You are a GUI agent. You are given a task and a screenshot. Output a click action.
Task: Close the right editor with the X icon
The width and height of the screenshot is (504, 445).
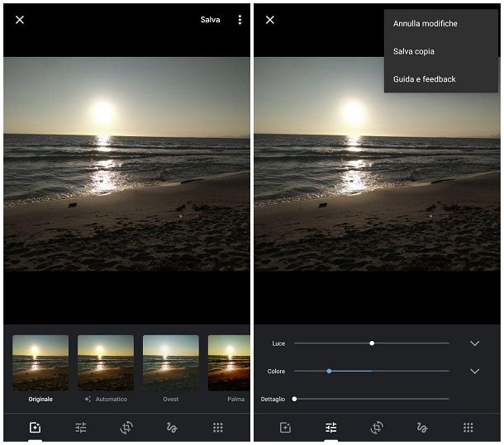click(x=270, y=20)
